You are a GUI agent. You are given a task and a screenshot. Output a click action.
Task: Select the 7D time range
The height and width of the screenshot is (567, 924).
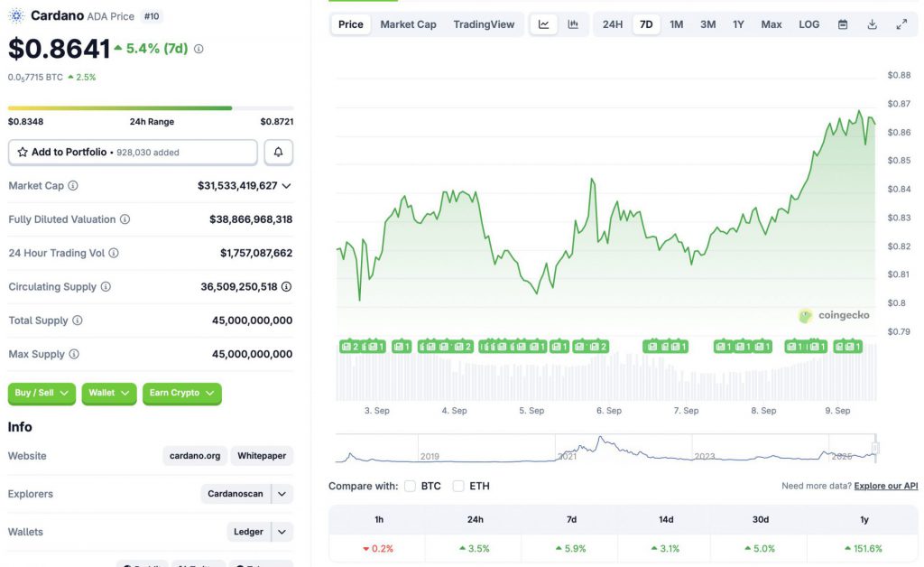646,24
